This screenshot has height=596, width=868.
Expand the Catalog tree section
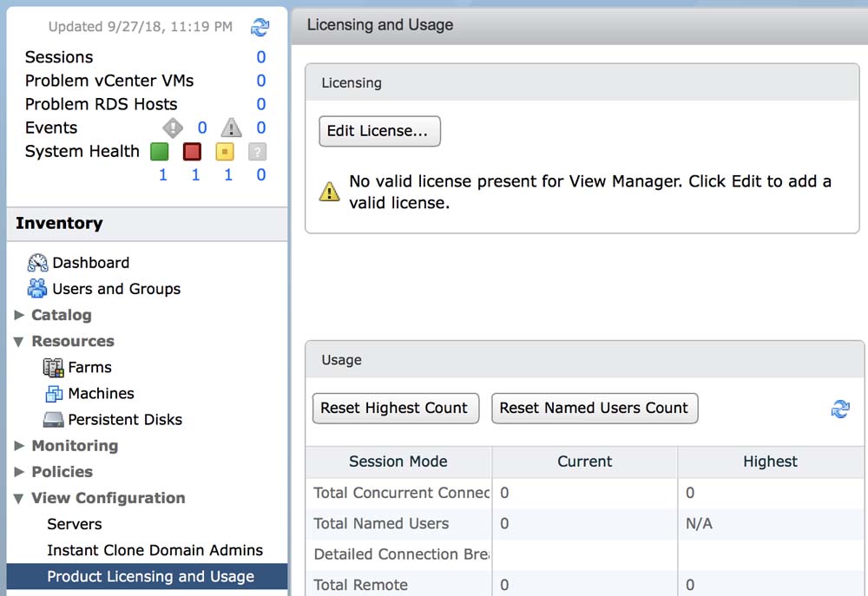[x=20, y=315]
